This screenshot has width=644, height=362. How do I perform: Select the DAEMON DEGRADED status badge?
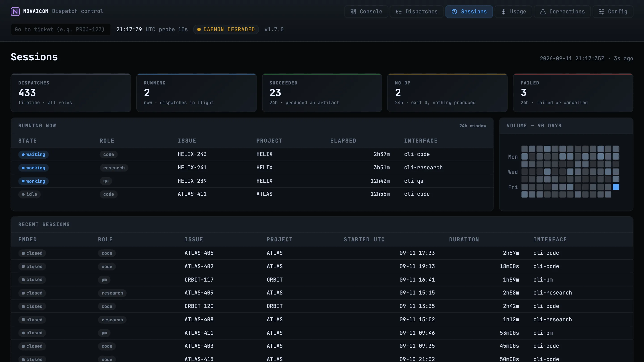coord(226,29)
